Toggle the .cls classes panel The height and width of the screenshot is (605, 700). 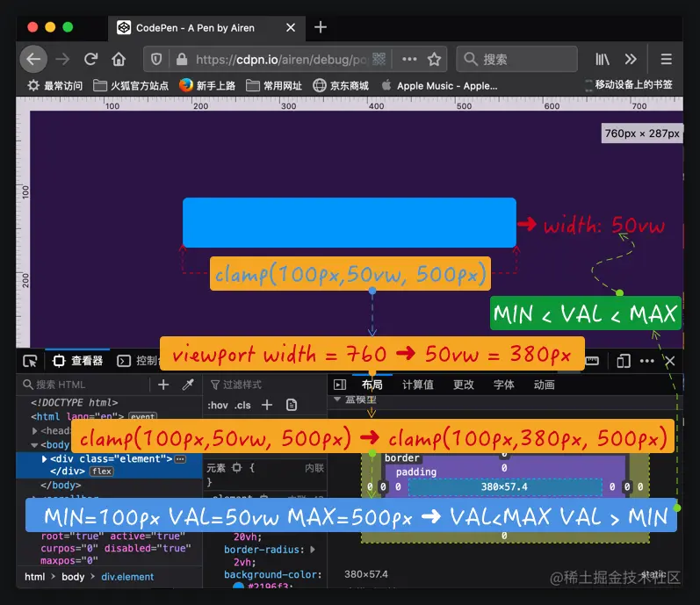(243, 405)
